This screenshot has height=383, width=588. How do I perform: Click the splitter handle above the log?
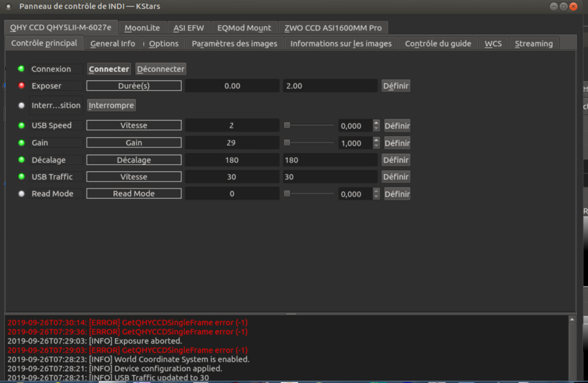coord(292,314)
